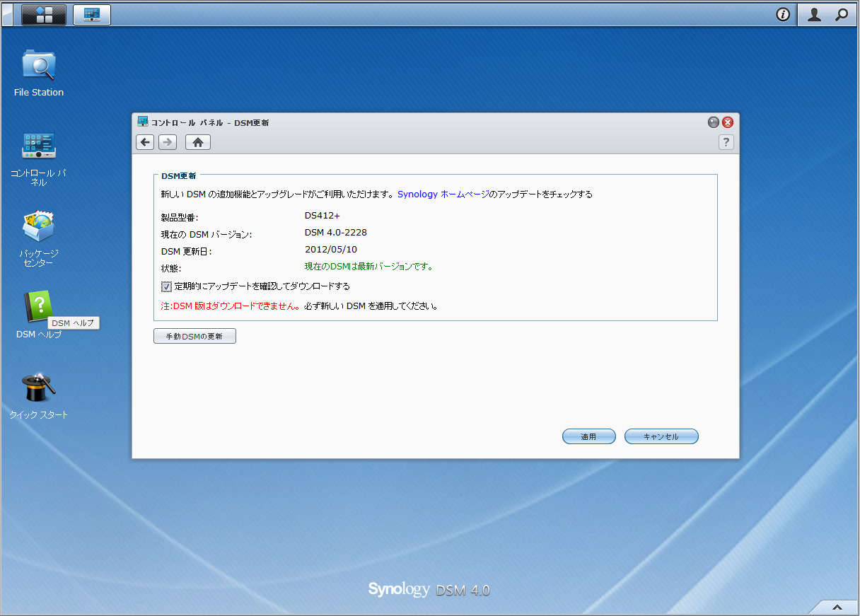860x616 pixels.
Task: Click the キャンセル button
Action: pyautogui.click(x=661, y=437)
